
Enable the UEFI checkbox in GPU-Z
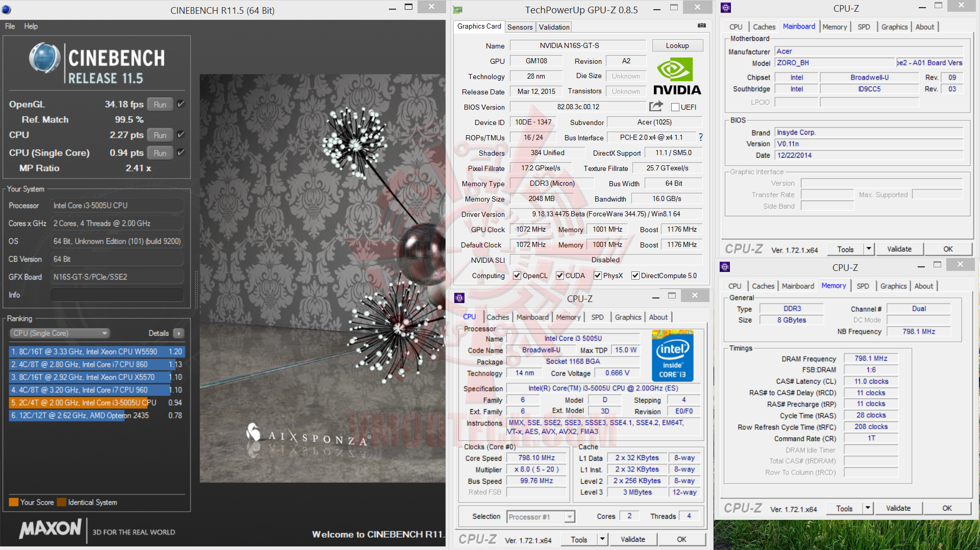(x=675, y=107)
